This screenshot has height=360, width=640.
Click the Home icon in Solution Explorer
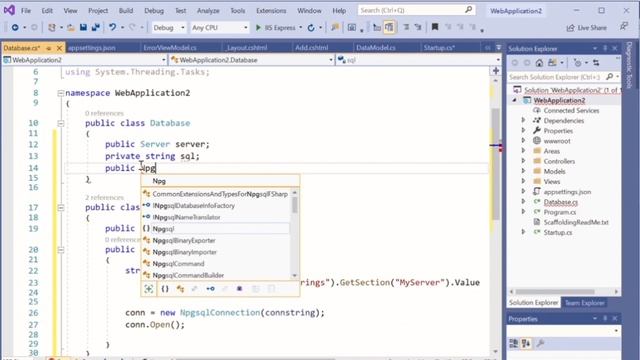[x=539, y=63]
